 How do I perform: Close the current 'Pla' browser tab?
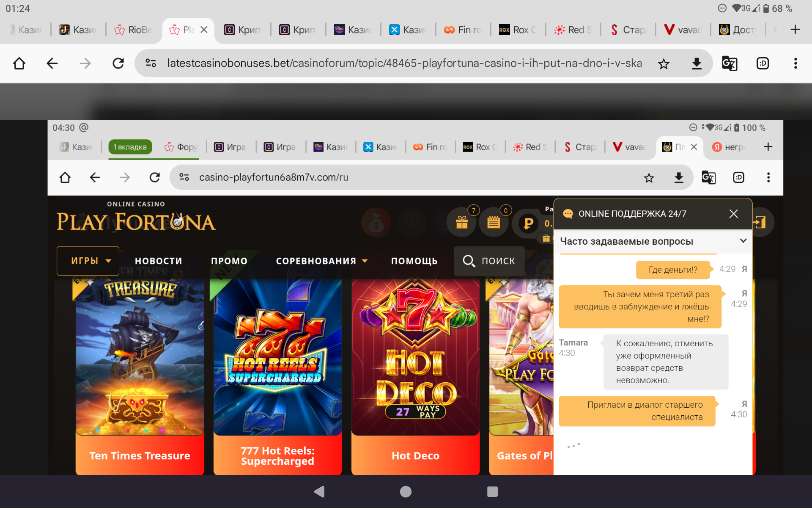(204, 30)
